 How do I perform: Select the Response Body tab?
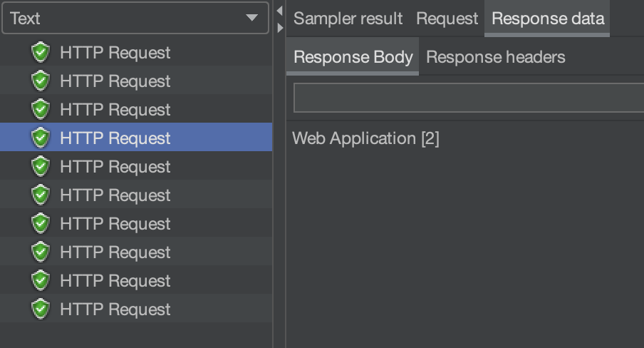point(353,57)
